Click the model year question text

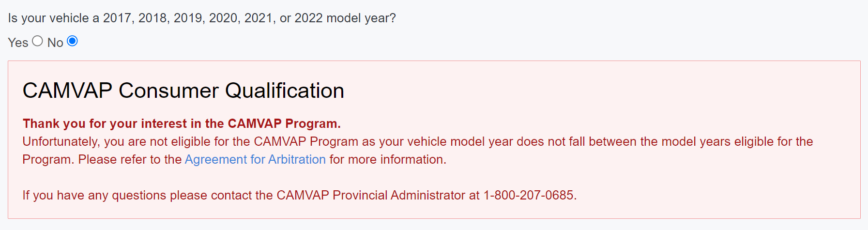201,18
